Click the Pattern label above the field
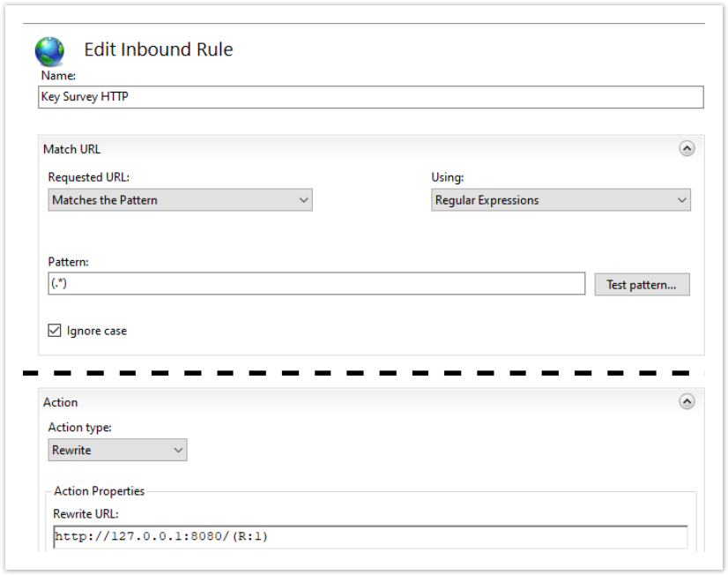 tap(69, 262)
